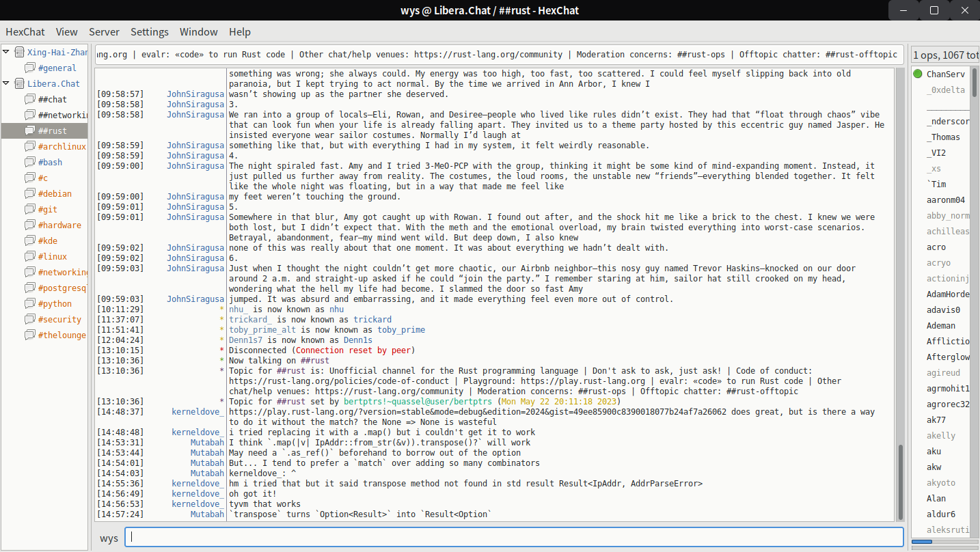Screen dimensions: 980x552
Task: Click the channel icon beside #general
Action: pyautogui.click(x=30, y=68)
